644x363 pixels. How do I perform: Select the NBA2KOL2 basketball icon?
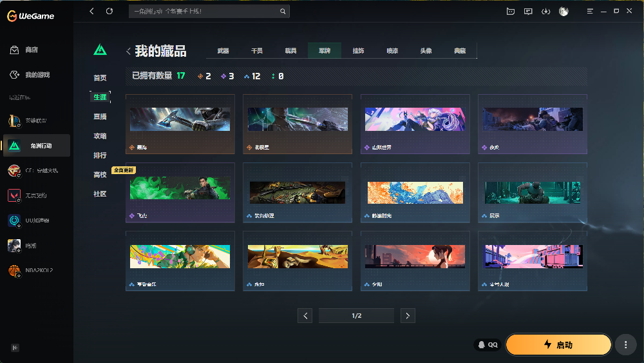14,271
